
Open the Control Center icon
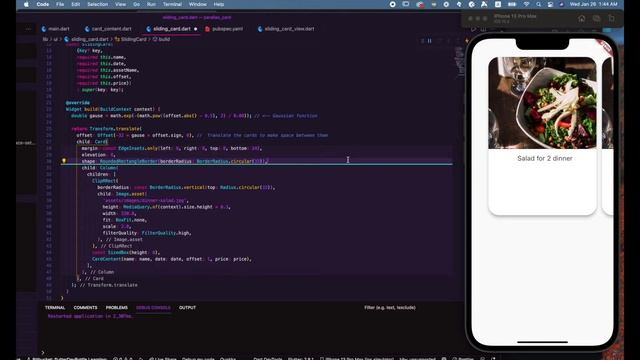550,4
